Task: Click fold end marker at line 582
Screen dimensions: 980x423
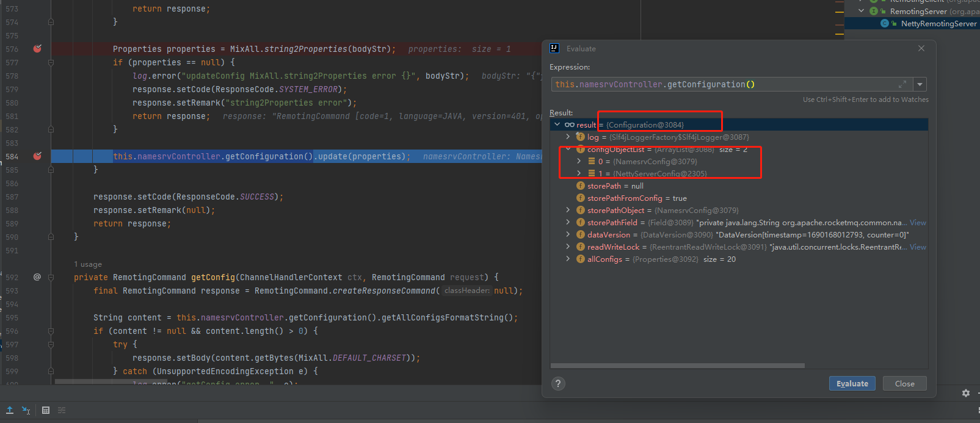Action: 51,129
